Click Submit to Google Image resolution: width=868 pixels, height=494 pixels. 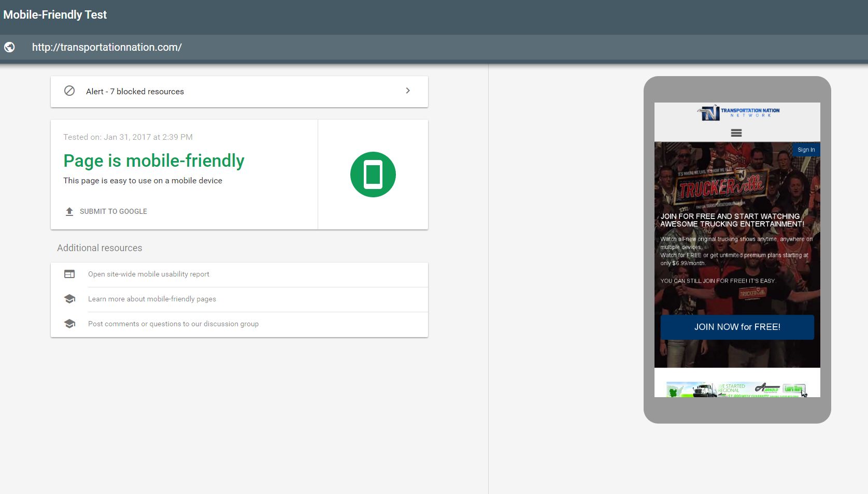click(x=113, y=211)
